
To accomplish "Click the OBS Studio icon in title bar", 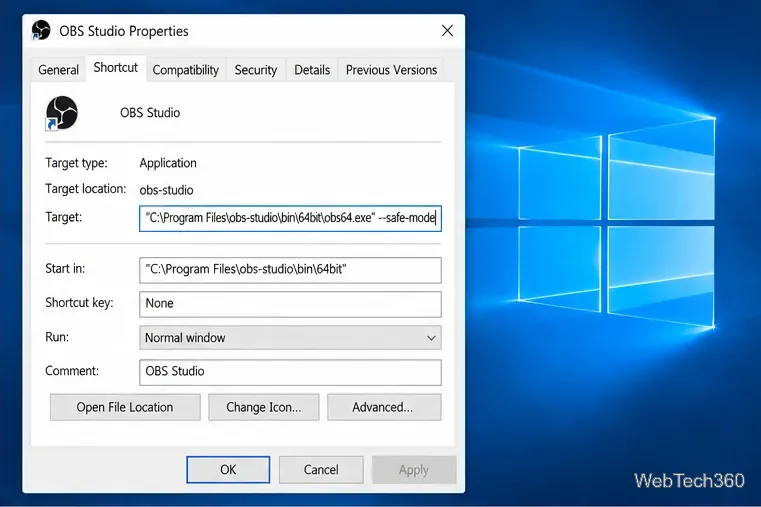I will (41, 30).
